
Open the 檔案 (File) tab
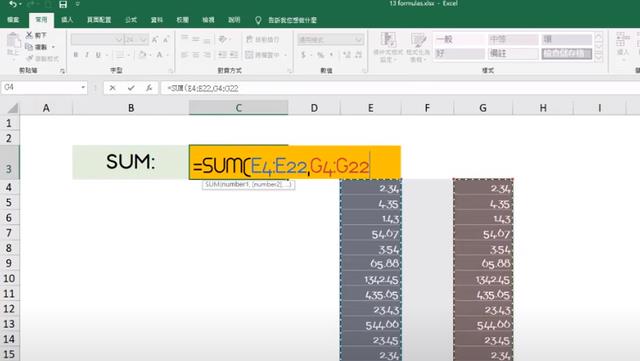[13, 20]
